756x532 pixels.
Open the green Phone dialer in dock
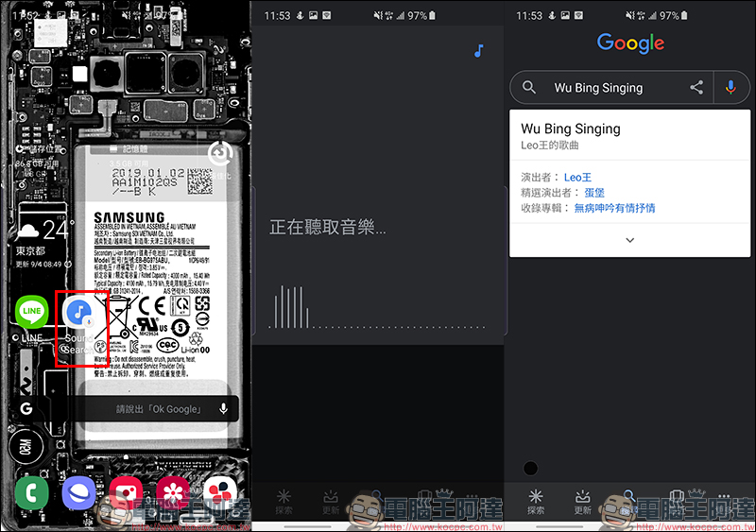coord(32,494)
